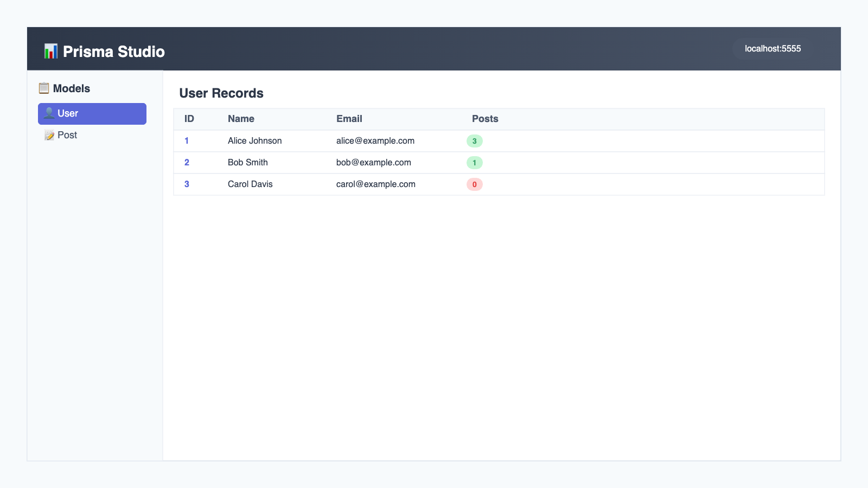The height and width of the screenshot is (488, 868).
Task: Click the localhost:5555 address badge
Action: click(773, 49)
